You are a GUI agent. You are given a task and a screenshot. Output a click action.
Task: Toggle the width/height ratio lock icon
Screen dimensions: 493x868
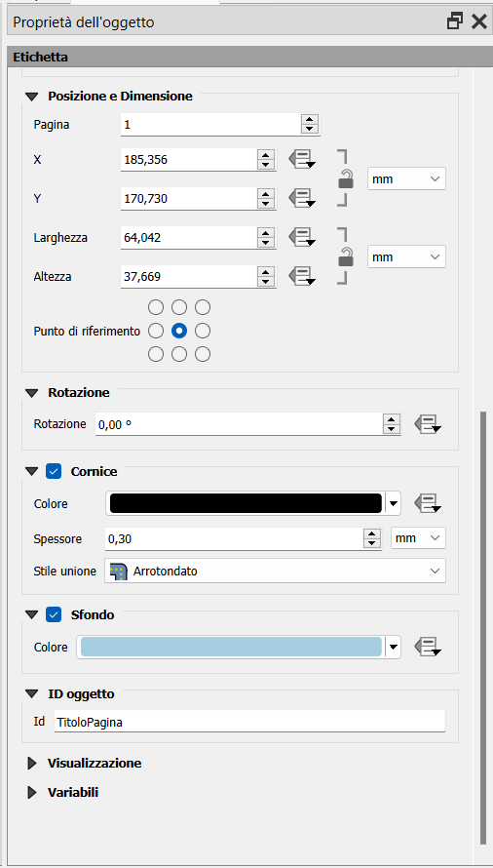tap(346, 256)
